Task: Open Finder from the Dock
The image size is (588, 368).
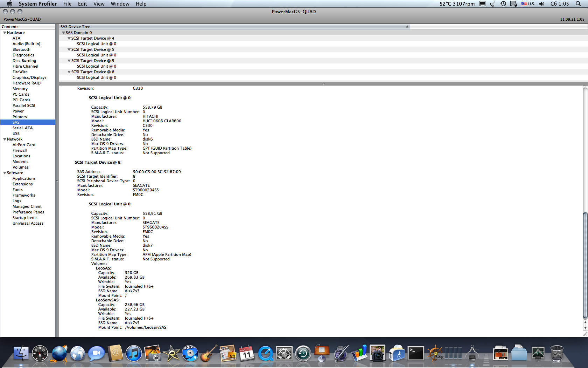Action: coord(21,353)
